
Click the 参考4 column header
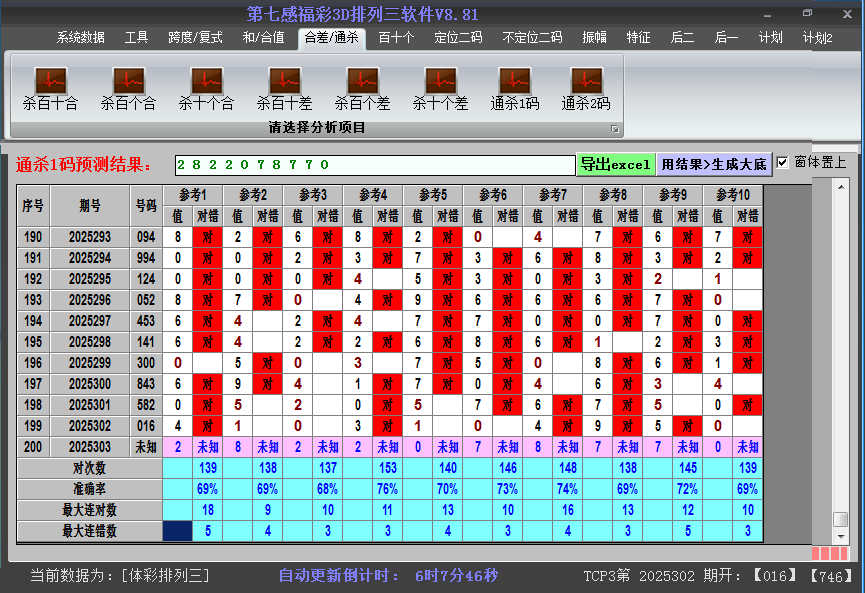(x=373, y=195)
